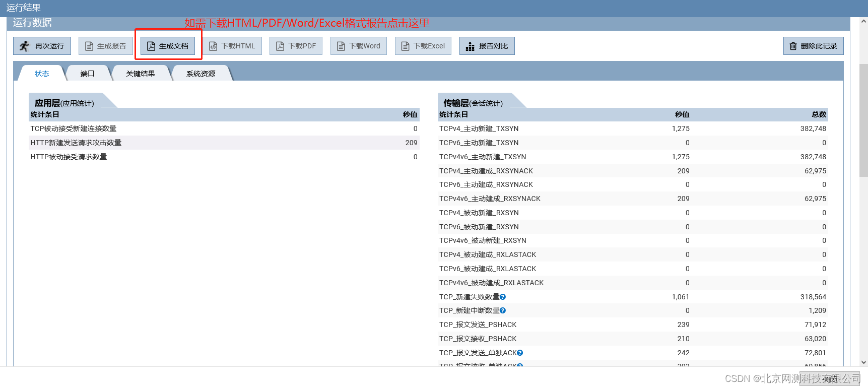Open the 系统资源 tab
The image size is (868, 388).
pyautogui.click(x=201, y=74)
